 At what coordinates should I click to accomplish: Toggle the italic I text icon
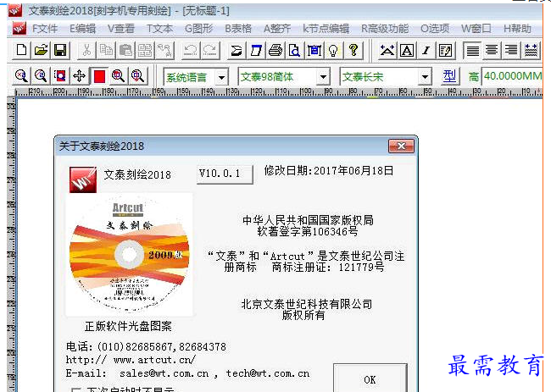point(426,50)
